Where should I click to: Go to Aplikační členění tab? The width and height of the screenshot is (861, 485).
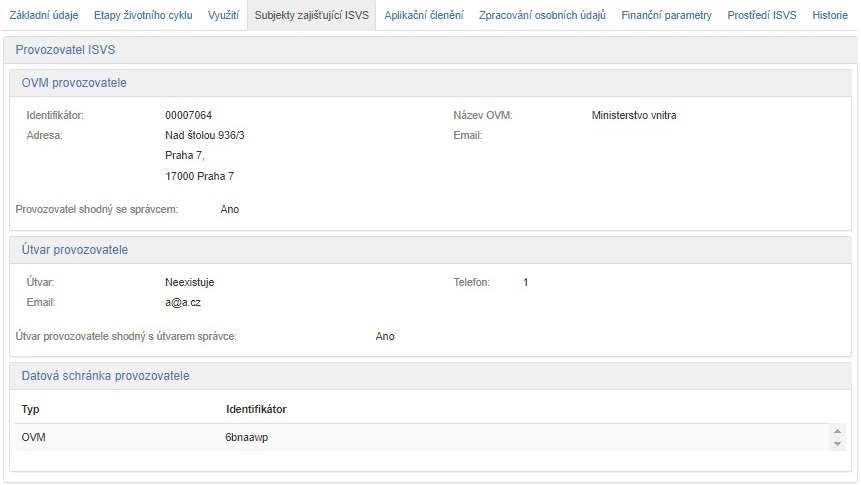(424, 16)
